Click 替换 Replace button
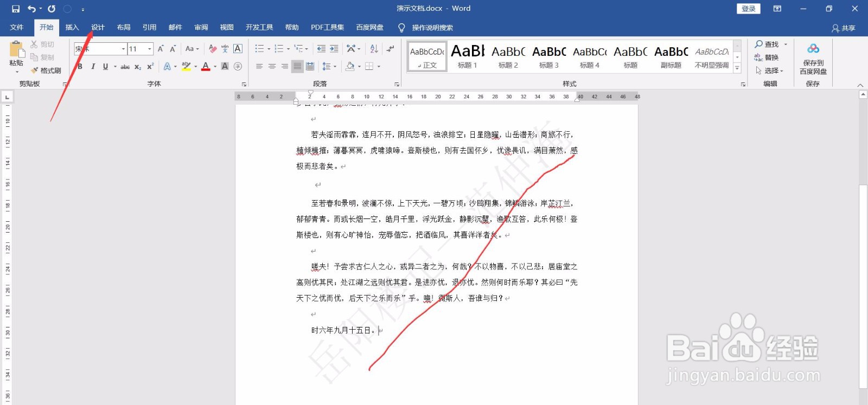Viewport: 868px width, 405px height. coord(766,57)
